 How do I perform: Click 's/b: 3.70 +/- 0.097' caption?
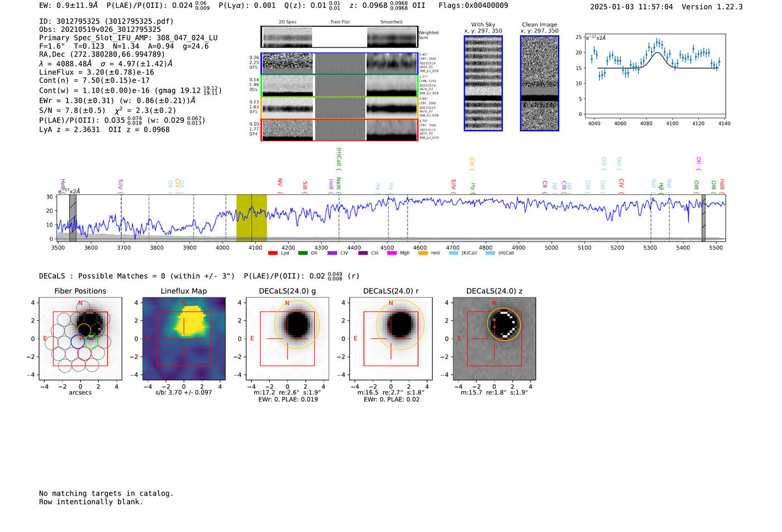tap(184, 392)
